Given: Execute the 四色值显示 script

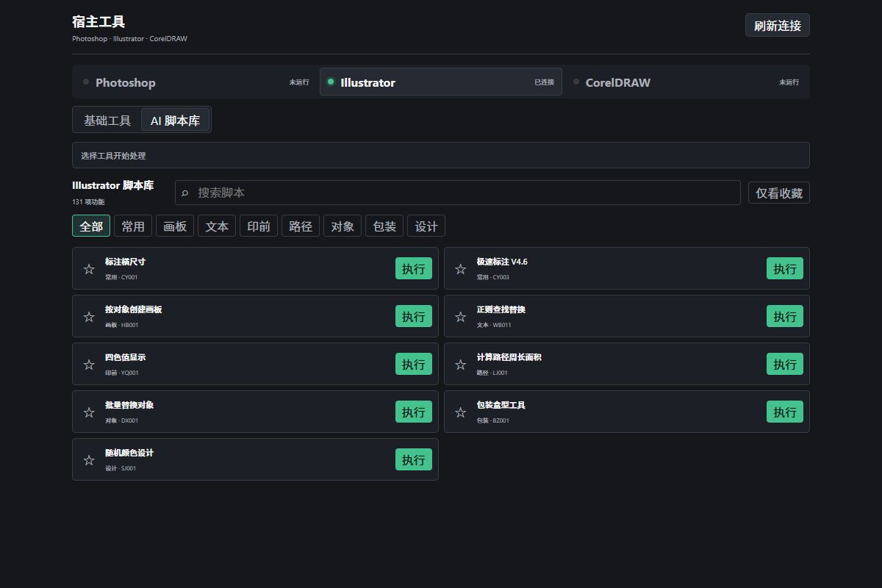Looking at the screenshot, I should (x=414, y=364).
